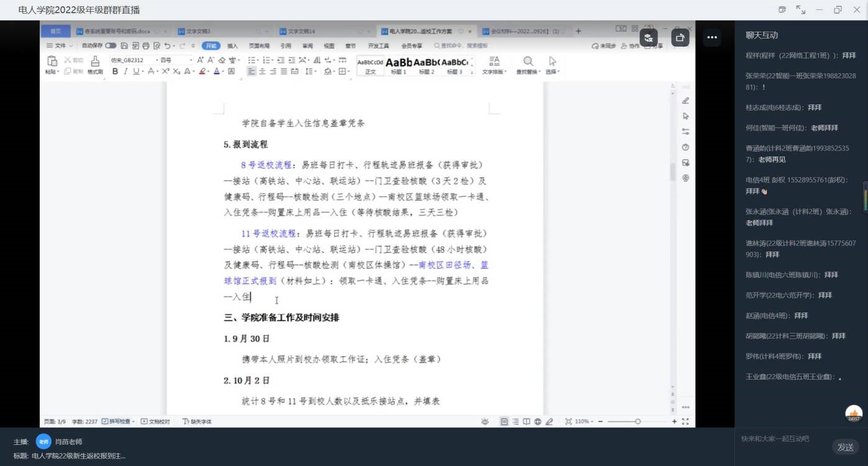The width and height of the screenshot is (868, 466).
Task: Open the 审阅 (Review) ribbon tab
Action: [307, 46]
